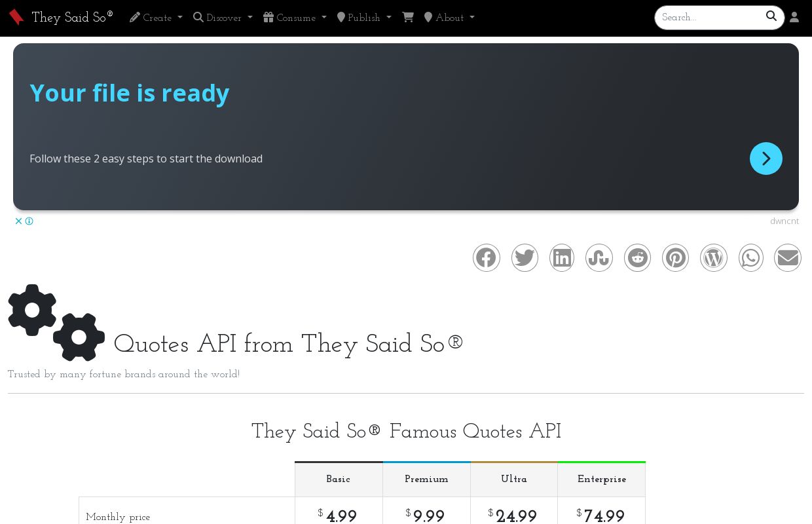Click the ad's blue arrow button
The height and width of the screenshot is (524, 812).
pyautogui.click(x=766, y=159)
